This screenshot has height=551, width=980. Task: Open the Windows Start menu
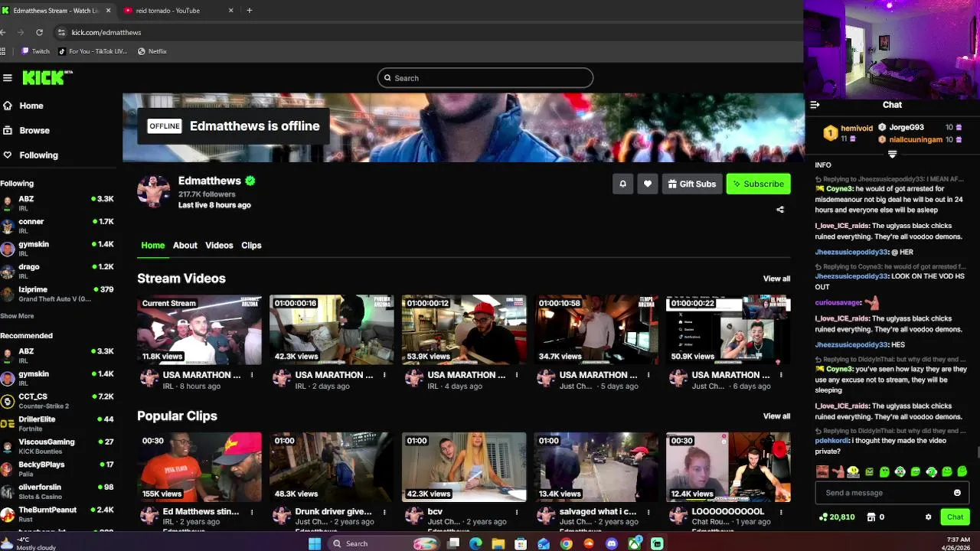315,543
